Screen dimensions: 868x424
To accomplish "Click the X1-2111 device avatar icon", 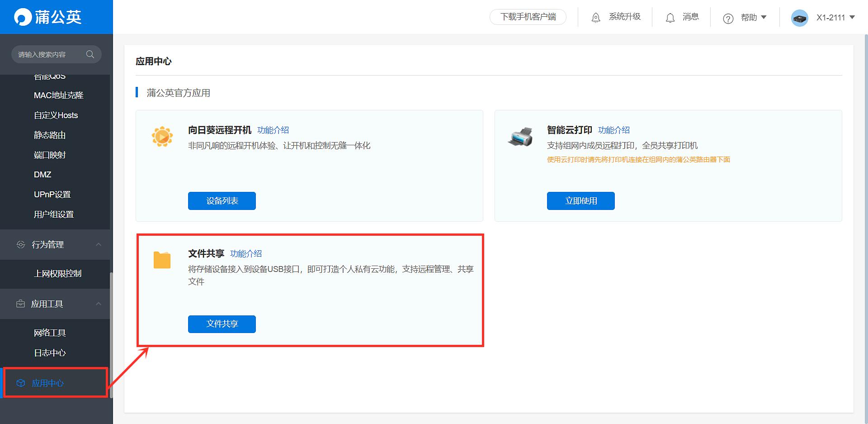I will [799, 18].
